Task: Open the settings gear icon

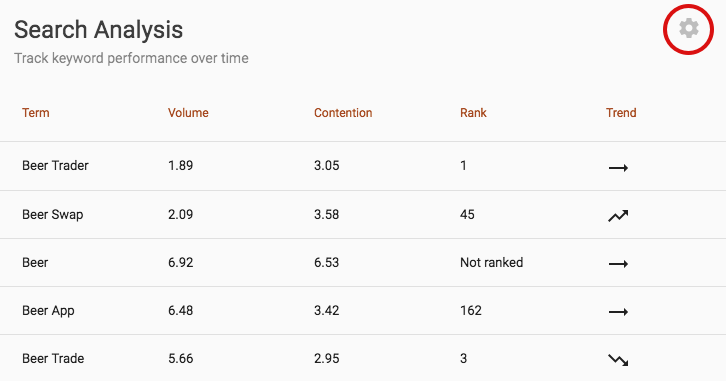Action: click(688, 29)
